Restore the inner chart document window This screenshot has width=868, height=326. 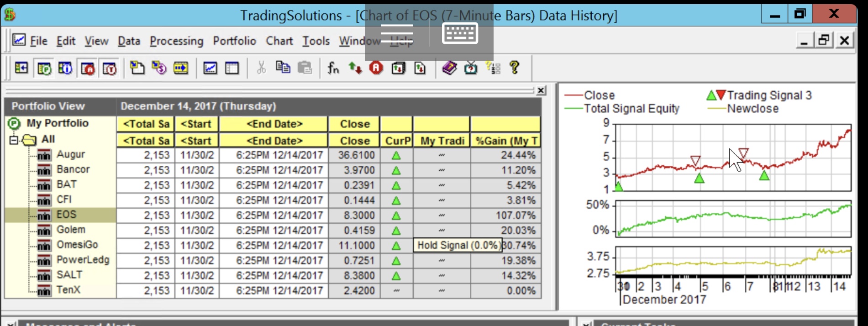coord(824,40)
